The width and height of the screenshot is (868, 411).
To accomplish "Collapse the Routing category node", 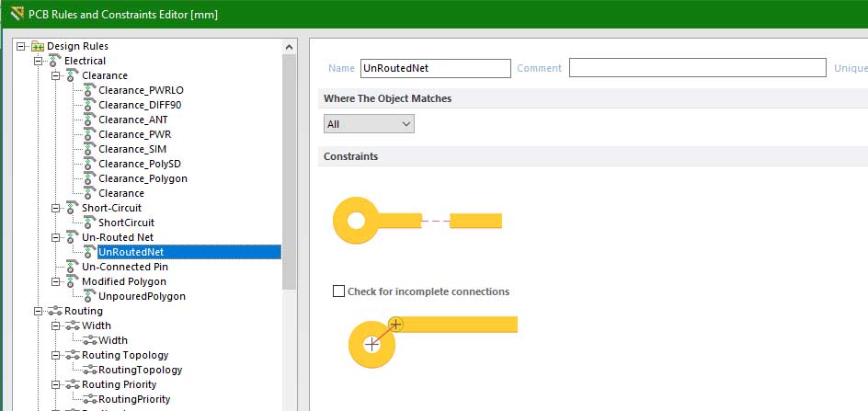I will (38, 311).
